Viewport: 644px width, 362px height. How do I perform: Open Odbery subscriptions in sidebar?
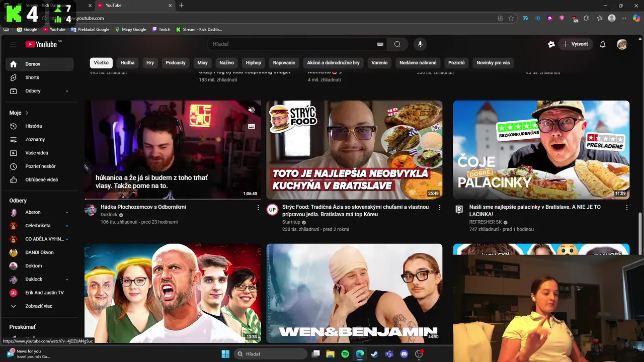pos(40,91)
